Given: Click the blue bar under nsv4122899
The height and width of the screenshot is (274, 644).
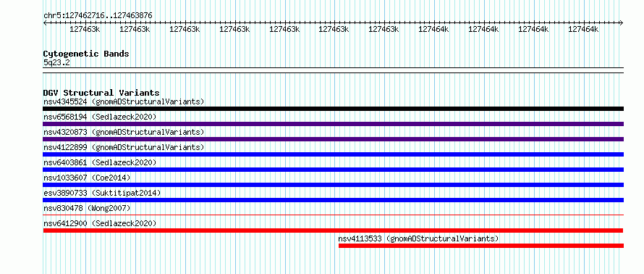Looking at the screenshot, I should tap(333, 154).
